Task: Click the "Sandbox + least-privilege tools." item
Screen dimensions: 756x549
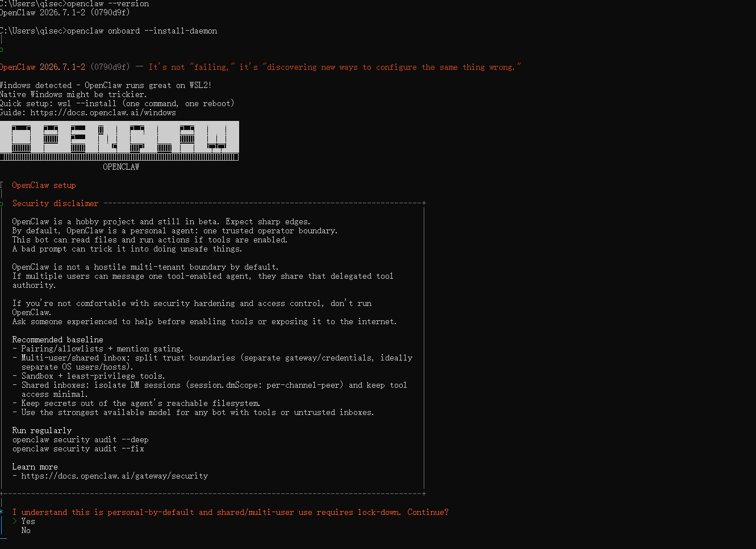Action: [89, 376]
